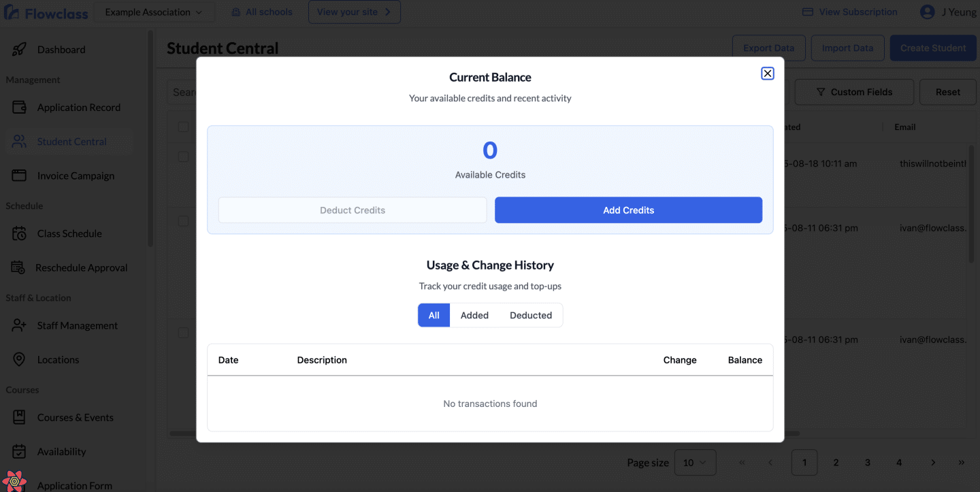
Task: Click the Email column header
Action: [904, 127]
